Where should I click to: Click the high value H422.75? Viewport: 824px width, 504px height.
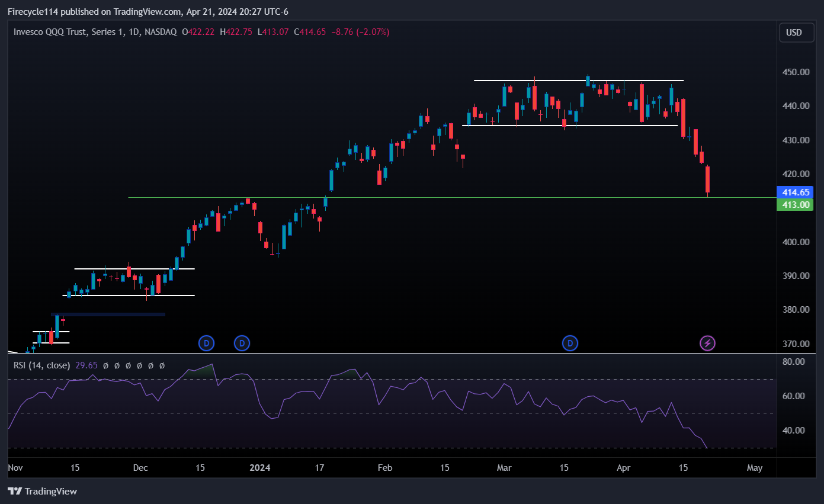tap(236, 32)
